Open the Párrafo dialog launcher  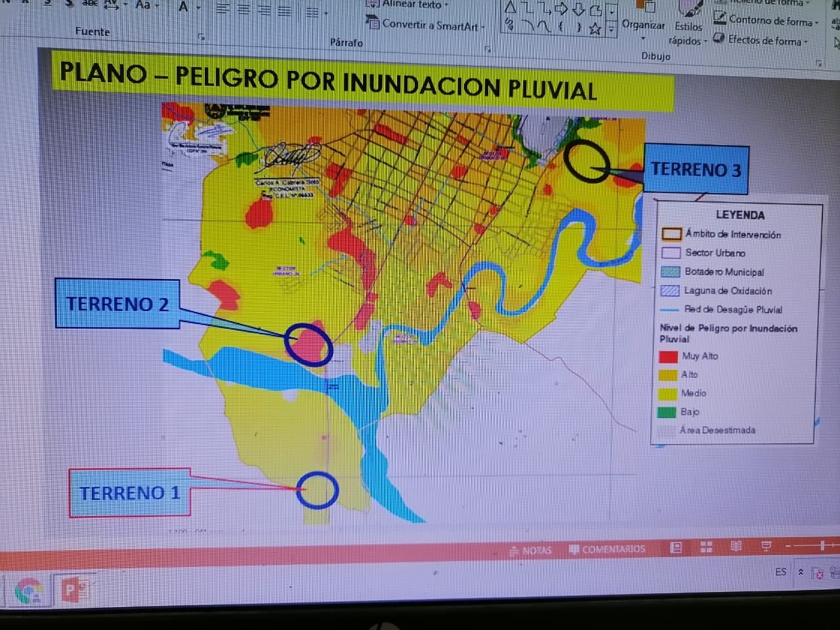click(488, 49)
